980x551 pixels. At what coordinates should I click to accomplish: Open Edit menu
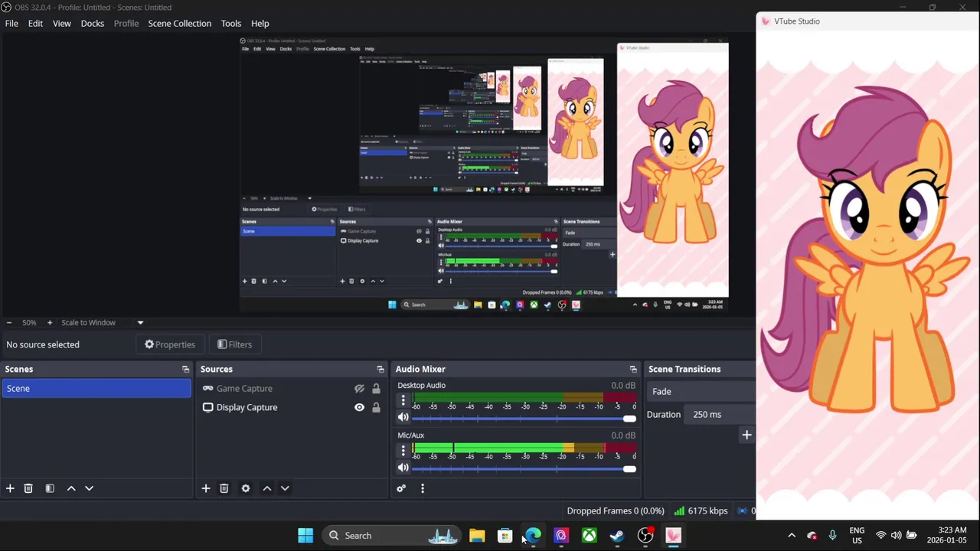pyautogui.click(x=35, y=24)
